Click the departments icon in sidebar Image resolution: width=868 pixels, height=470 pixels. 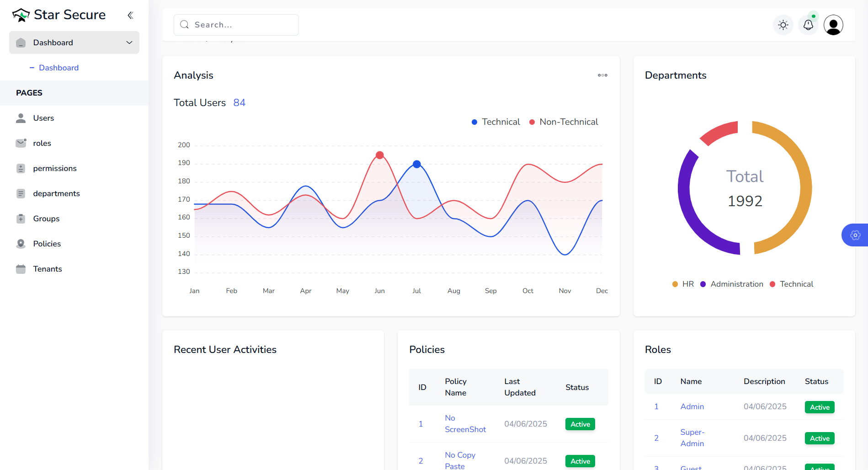click(x=21, y=193)
